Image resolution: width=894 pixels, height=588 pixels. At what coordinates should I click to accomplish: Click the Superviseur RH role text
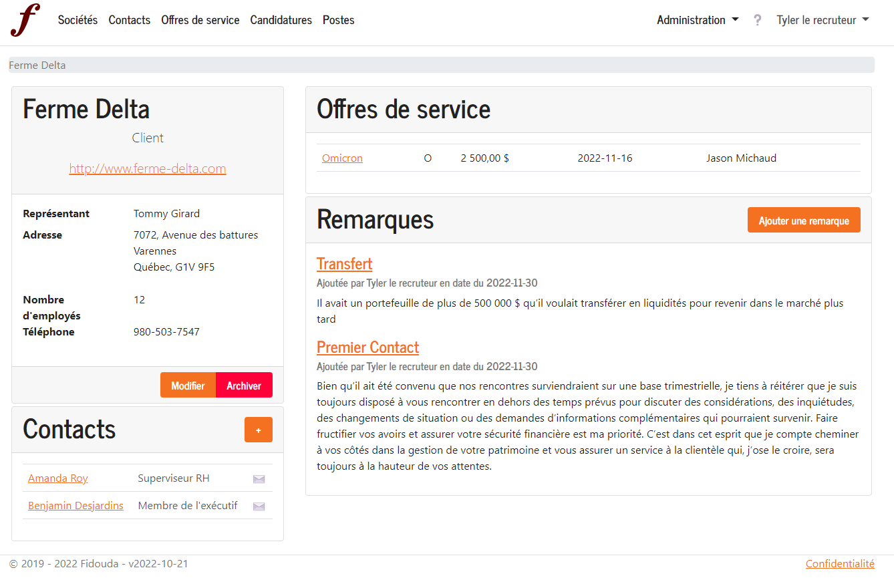174,478
